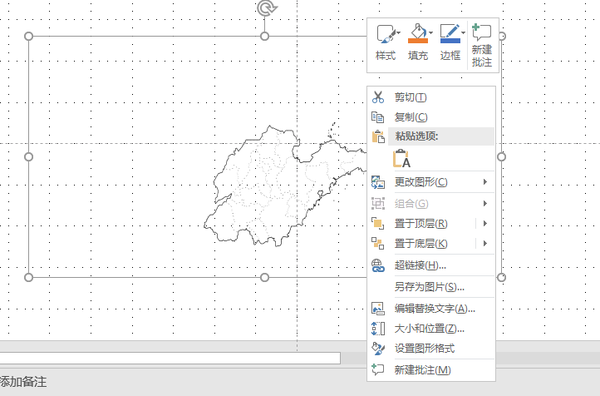600x396 pixels.
Task: Select the Keep Text Only paste option
Action: point(401,158)
